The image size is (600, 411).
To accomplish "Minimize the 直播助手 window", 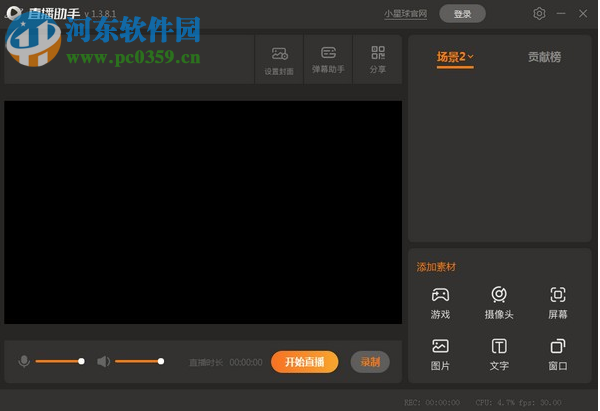I will (x=561, y=14).
